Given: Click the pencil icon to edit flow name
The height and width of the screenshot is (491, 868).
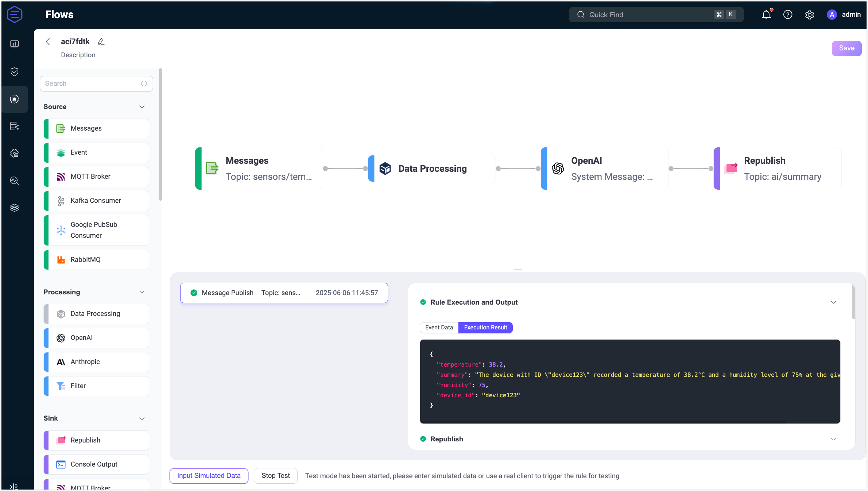Looking at the screenshot, I should 101,42.
